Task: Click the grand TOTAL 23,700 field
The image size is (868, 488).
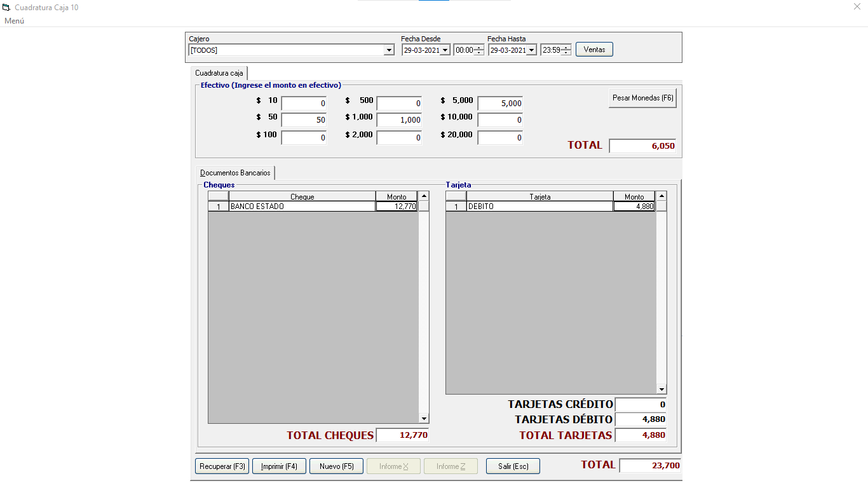Action: [x=651, y=466]
